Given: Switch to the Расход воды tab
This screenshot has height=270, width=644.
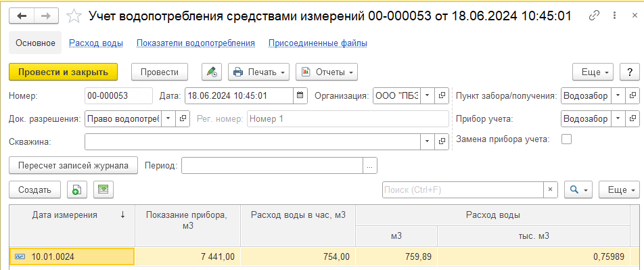Looking at the screenshot, I should pos(96,43).
